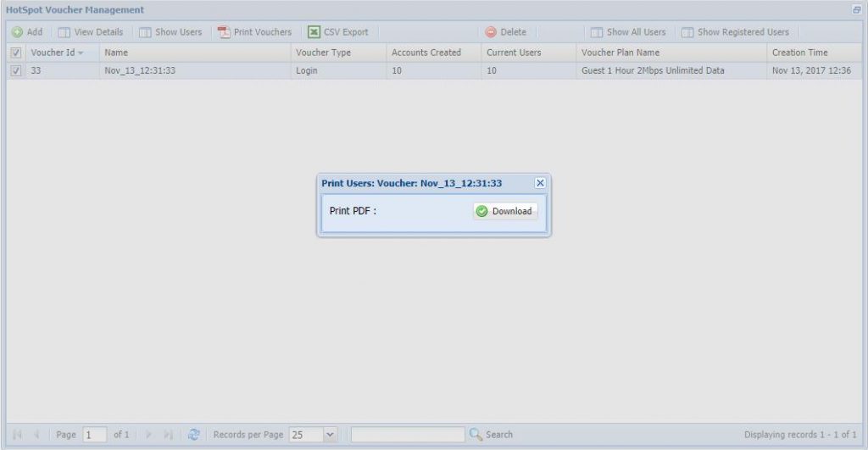Image resolution: width=868 pixels, height=450 pixels.
Task: Click Show Users toolbar button
Action: 170,32
